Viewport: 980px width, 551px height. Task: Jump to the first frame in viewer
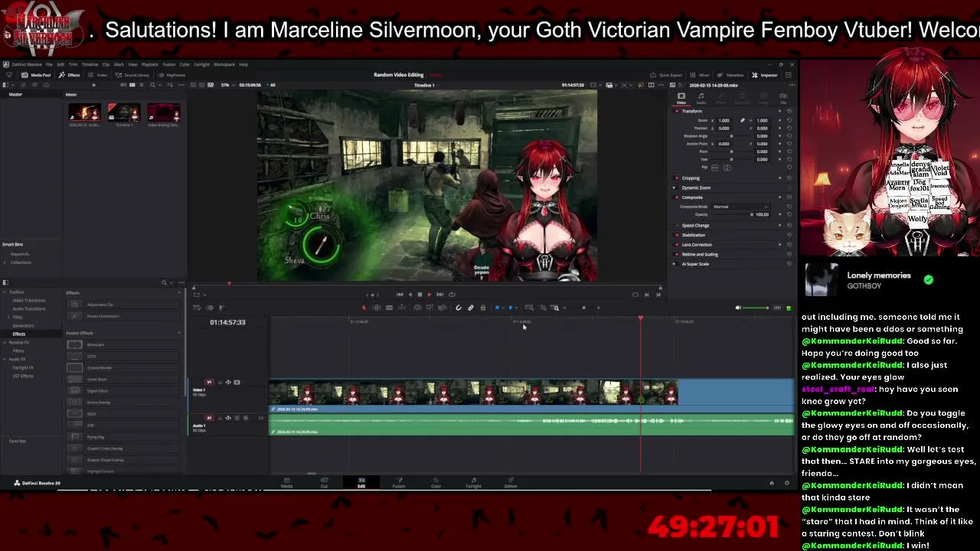click(x=400, y=294)
